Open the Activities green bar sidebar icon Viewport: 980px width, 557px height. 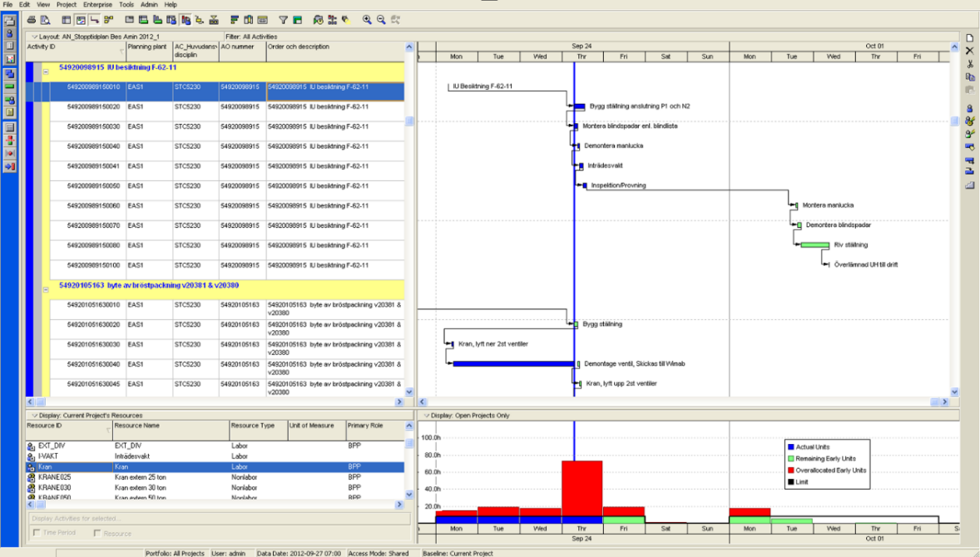point(10,86)
